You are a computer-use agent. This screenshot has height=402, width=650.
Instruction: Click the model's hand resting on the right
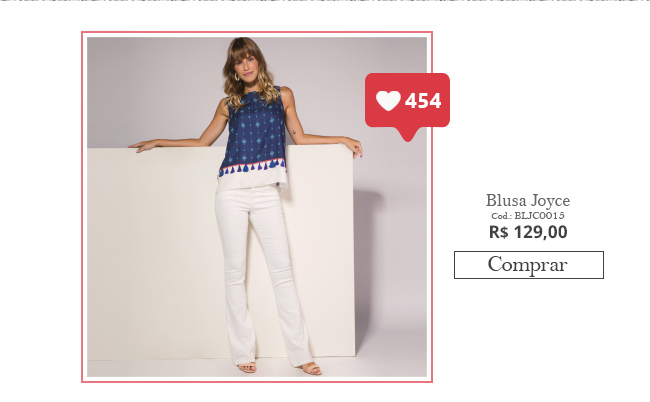(355, 148)
